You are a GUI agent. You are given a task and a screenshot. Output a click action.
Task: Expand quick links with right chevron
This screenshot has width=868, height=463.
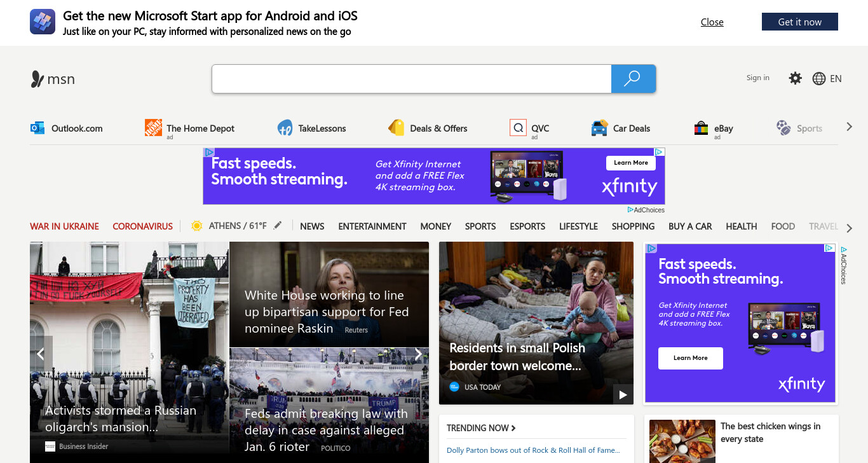tap(849, 127)
